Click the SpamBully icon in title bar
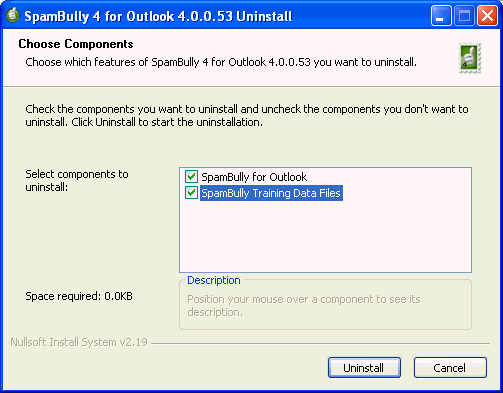503x393 pixels. [12, 15]
